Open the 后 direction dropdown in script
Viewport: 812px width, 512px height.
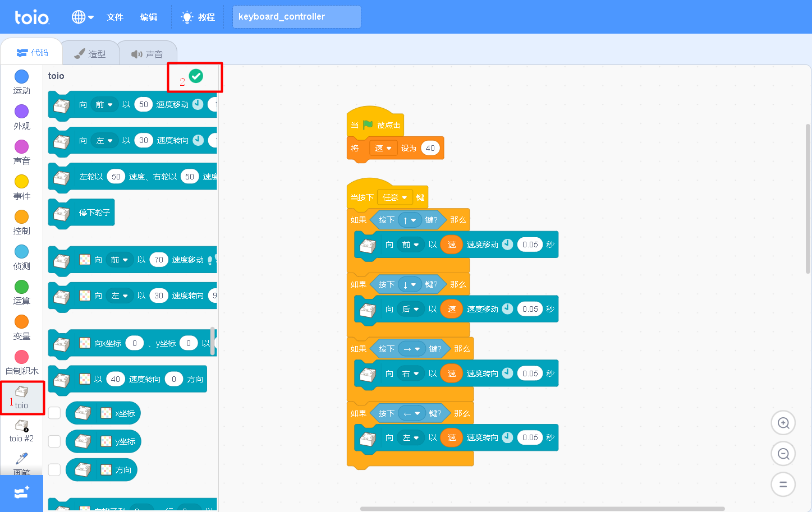(411, 309)
